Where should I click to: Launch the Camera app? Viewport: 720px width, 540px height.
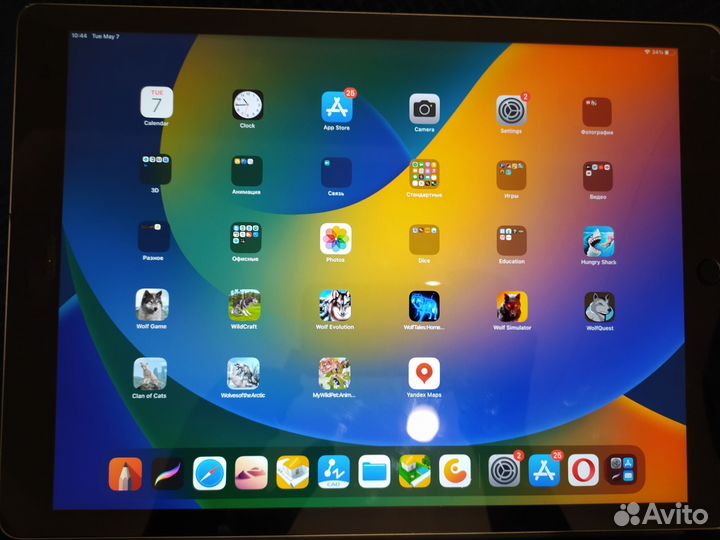click(424, 109)
